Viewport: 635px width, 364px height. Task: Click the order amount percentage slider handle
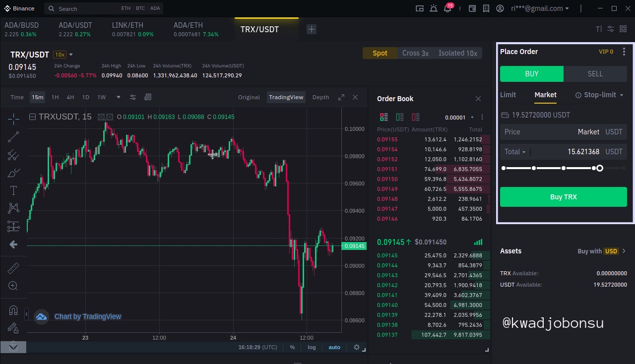600,169
